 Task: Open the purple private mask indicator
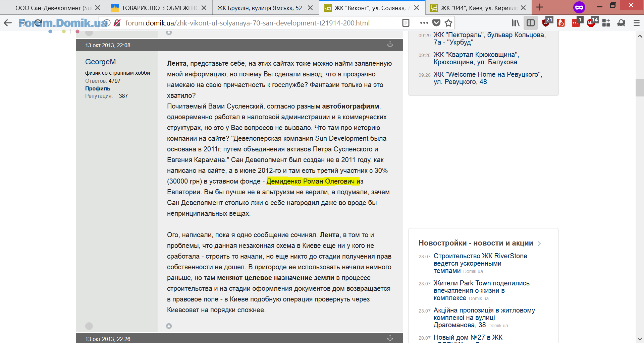pos(579,7)
